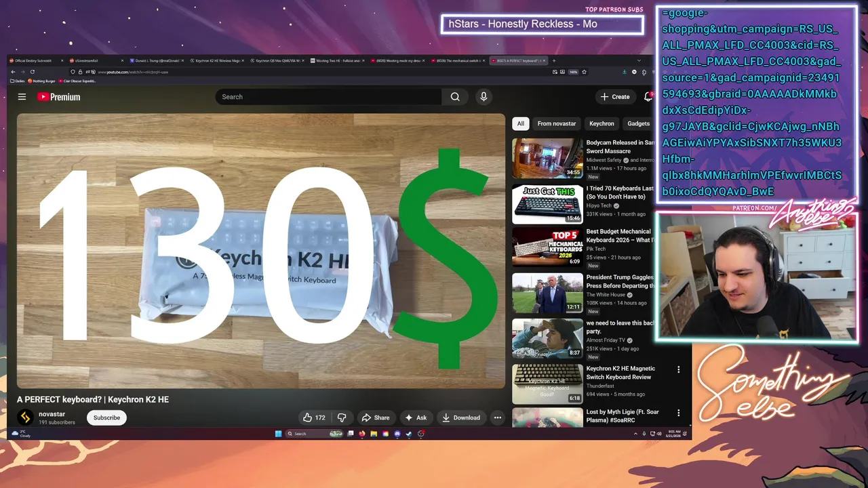Dislike the video with thumbs down
The height and width of the screenshot is (488, 868).
[x=342, y=418]
